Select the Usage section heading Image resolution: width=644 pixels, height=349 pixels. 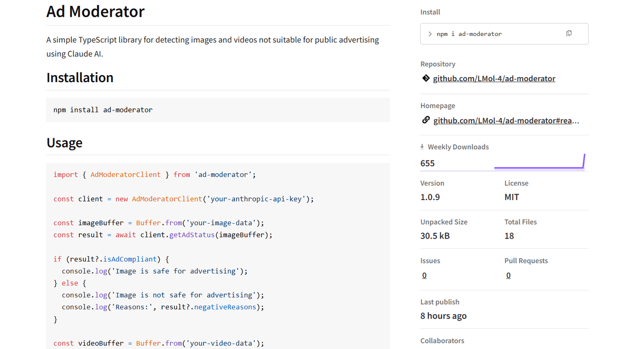(64, 143)
